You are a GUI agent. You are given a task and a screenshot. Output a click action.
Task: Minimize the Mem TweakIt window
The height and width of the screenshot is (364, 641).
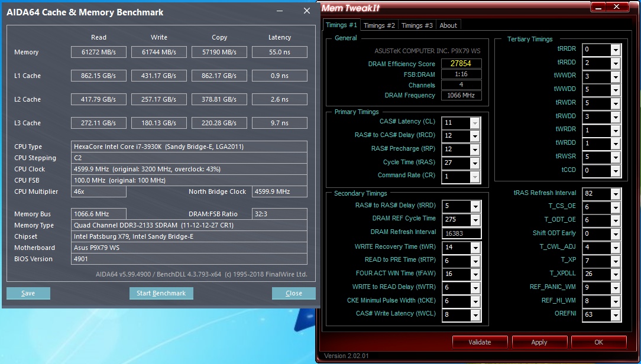[598, 7]
